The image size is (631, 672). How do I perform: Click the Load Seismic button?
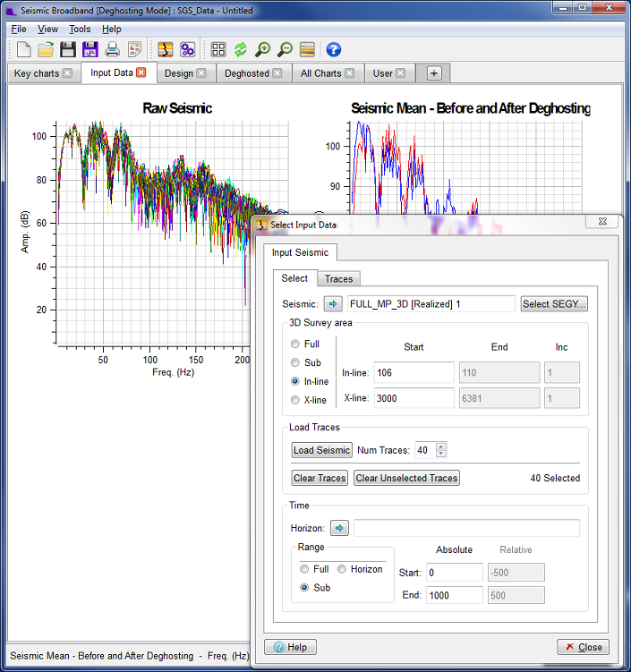click(321, 450)
